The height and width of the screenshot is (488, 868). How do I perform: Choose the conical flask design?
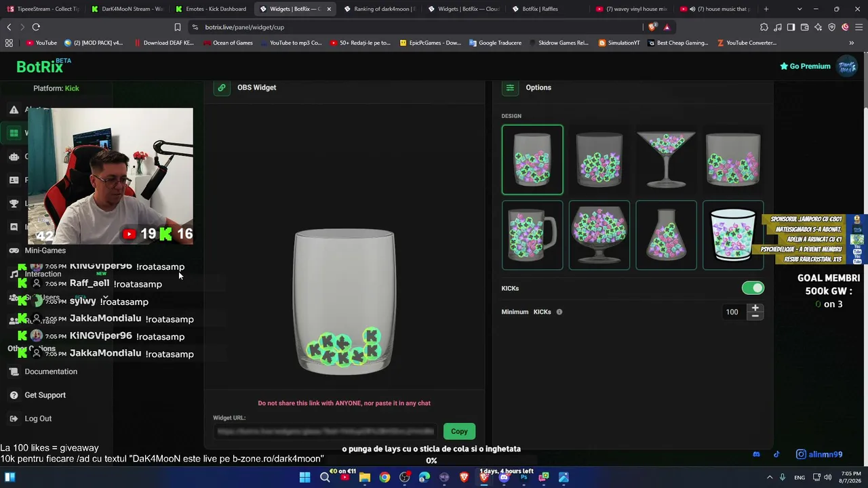pos(666,235)
